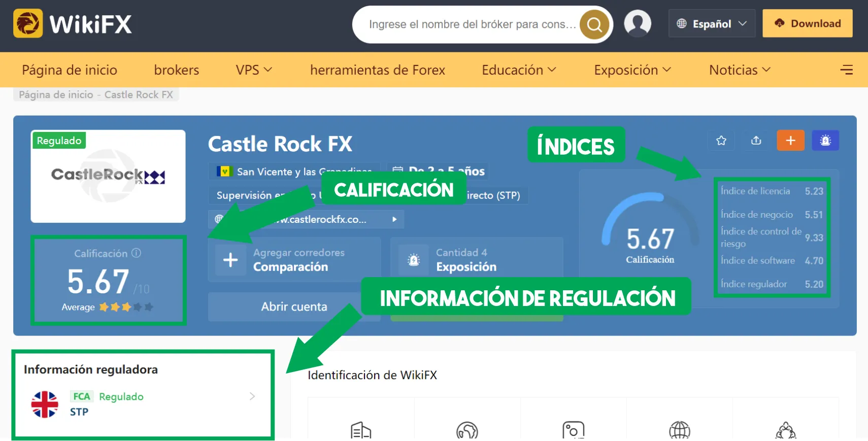Click Índice de control de riesgo
Image resolution: width=868 pixels, height=441 pixels.
[772, 237]
